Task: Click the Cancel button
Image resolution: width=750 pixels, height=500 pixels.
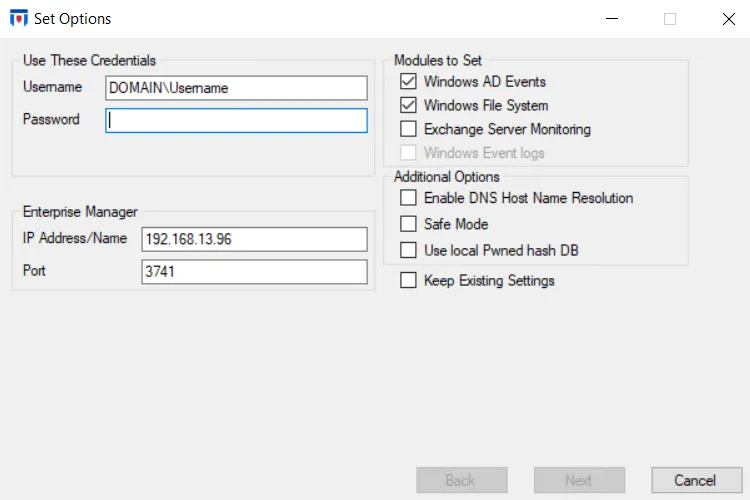Action: 697,480
